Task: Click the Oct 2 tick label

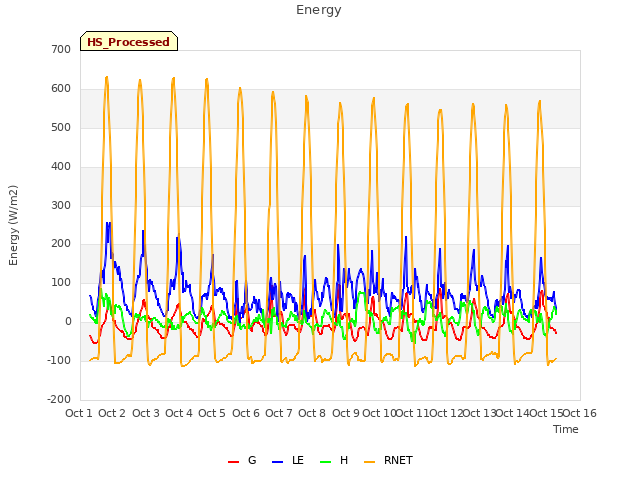Action: pos(112,413)
